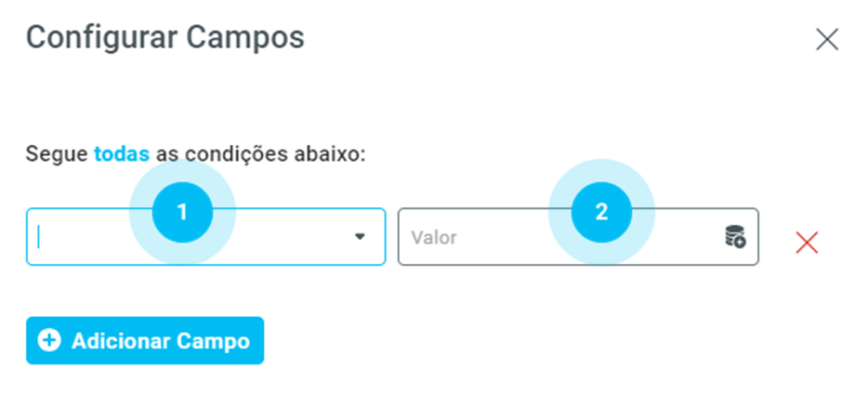Close the Configurar Campos dialog
The width and height of the screenshot is (868, 395).
[826, 39]
